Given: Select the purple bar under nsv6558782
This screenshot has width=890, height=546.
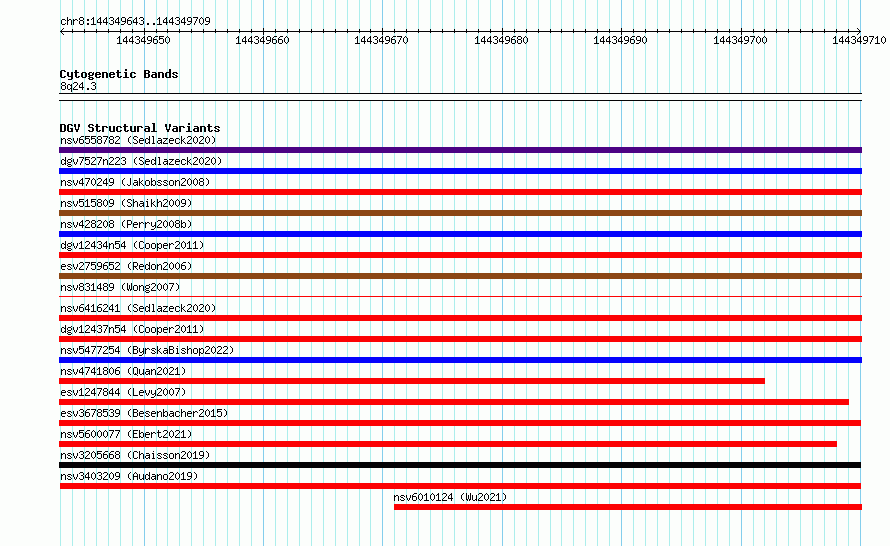Looking at the screenshot, I should pos(460,150).
